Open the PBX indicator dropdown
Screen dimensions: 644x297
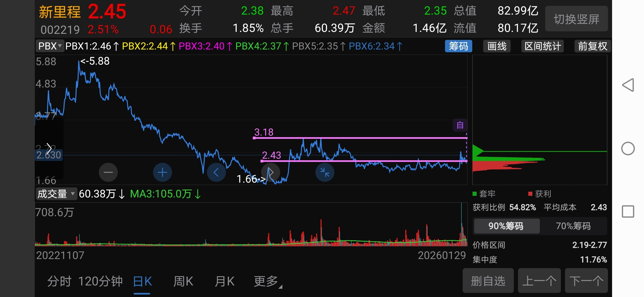50,46
